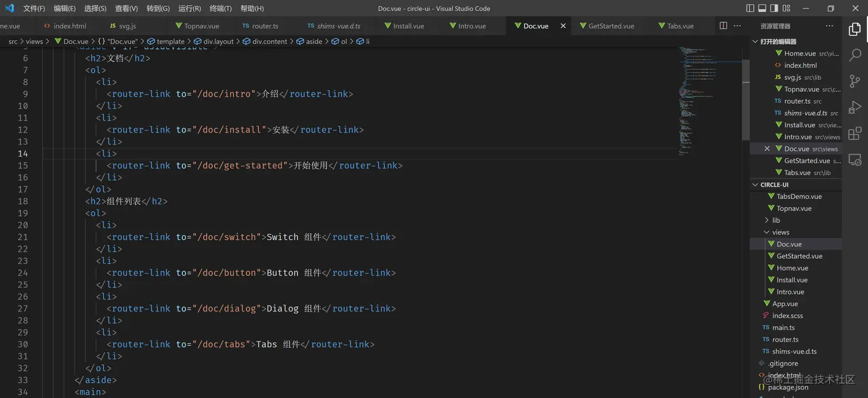Image resolution: width=868 pixels, height=398 pixels.
Task: Switch to the GetStarted.vue editor tab
Action: tap(611, 26)
